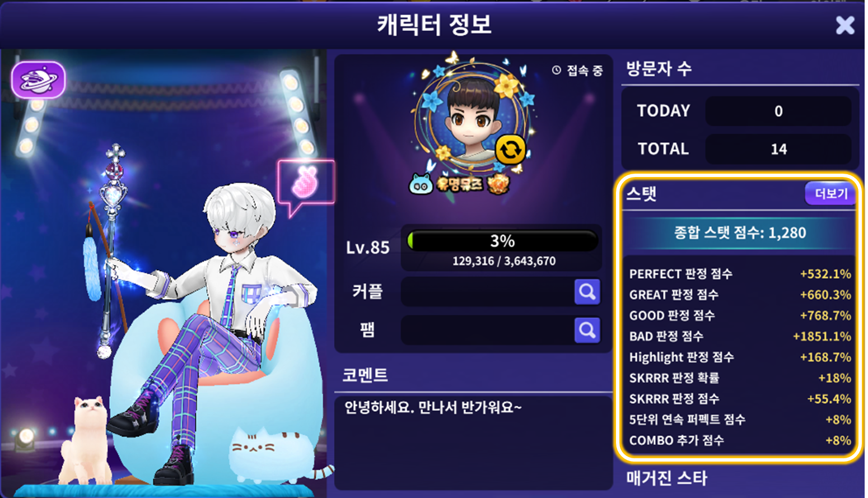Click the 종합 스탯 점수 banner
The width and height of the screenshot is (868, 498).
[740, 233]
